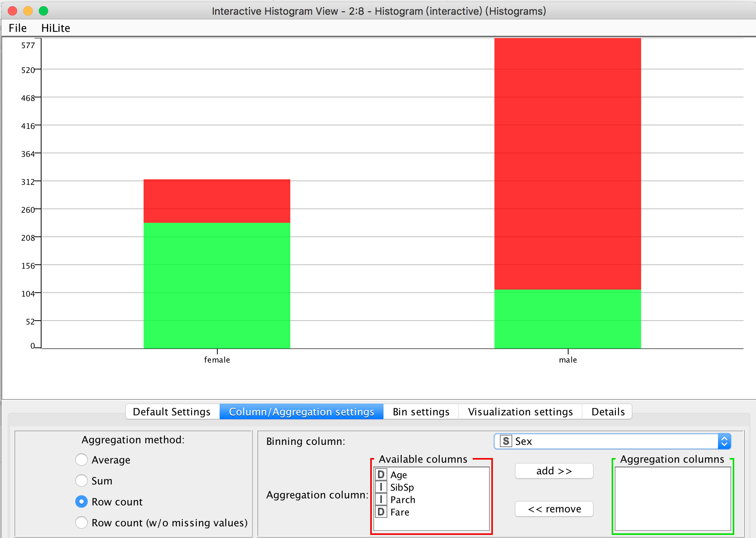Viewport: 756px width, 538px height.
Task: Enable Row count without missing values
Action: (x=81, y=522)
